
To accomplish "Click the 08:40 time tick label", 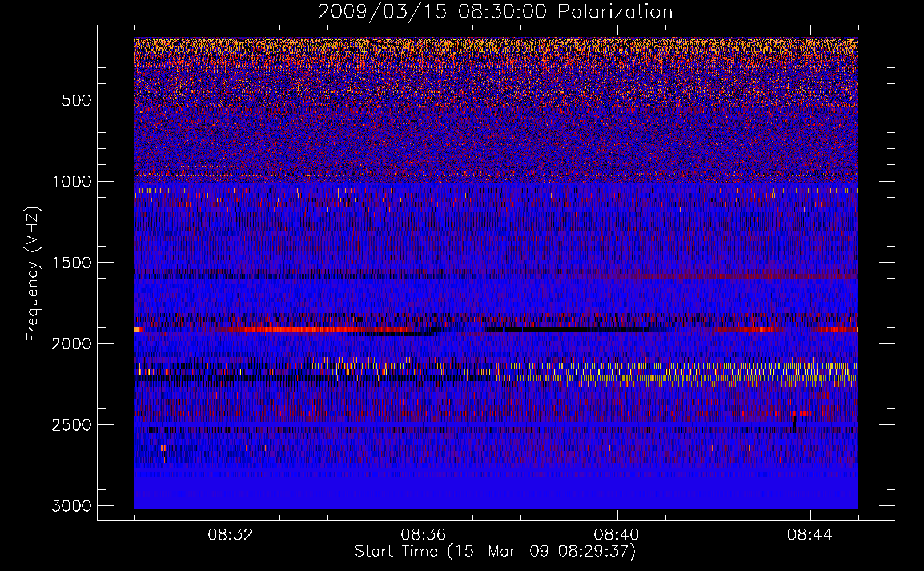I will pyautogui.click(x=617, y=535).
